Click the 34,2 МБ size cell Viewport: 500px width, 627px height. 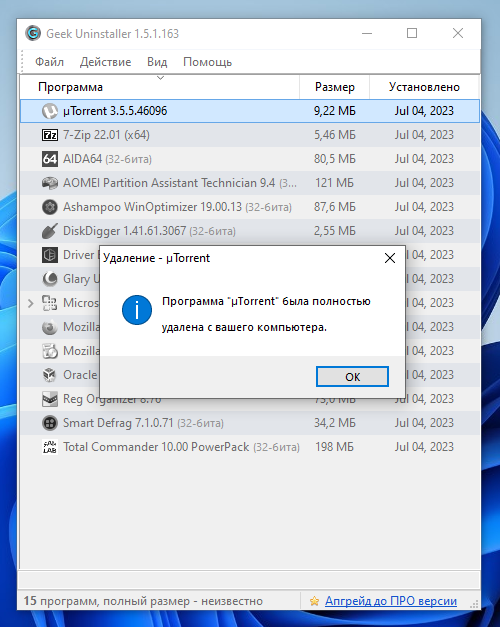point(334,423)
